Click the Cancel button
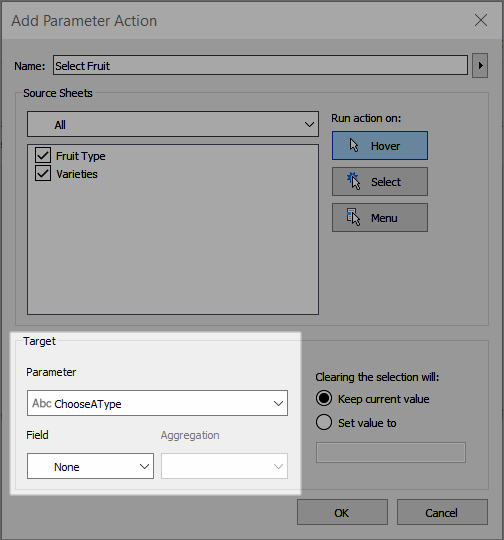 pyautogui.click(x=442, y=512)
